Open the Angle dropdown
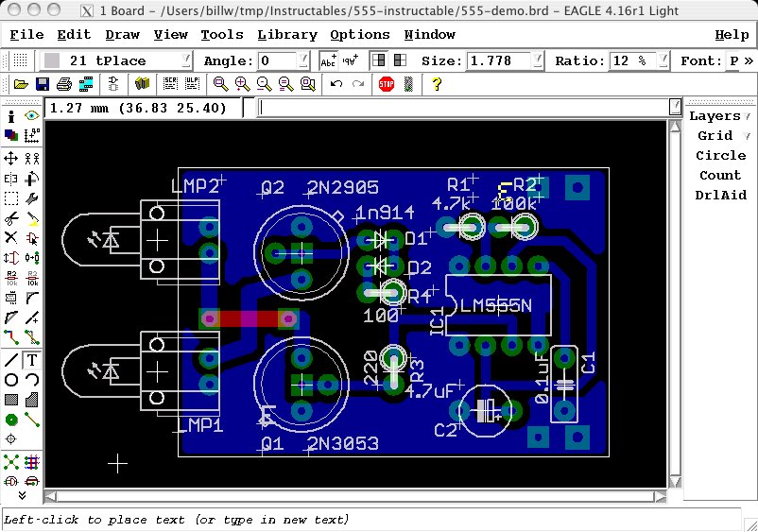This screenshot has height=532, width=758. (303, 60)
